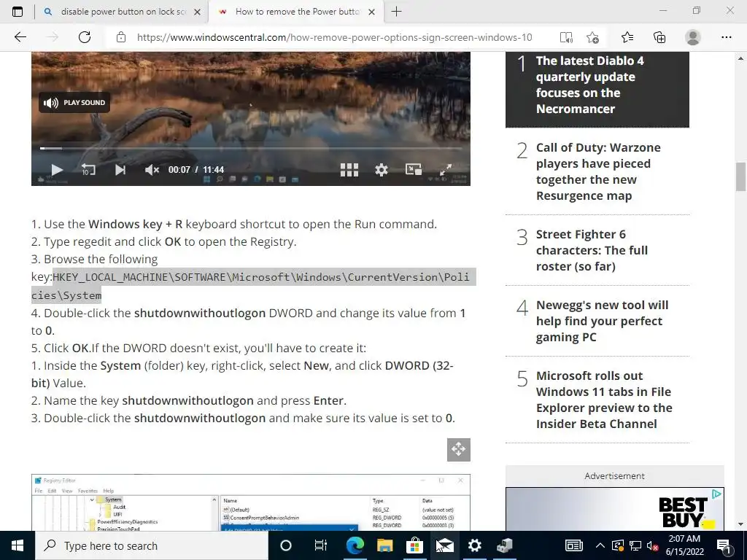
Task: Open network status tray icon
Action: click(635, 545)
